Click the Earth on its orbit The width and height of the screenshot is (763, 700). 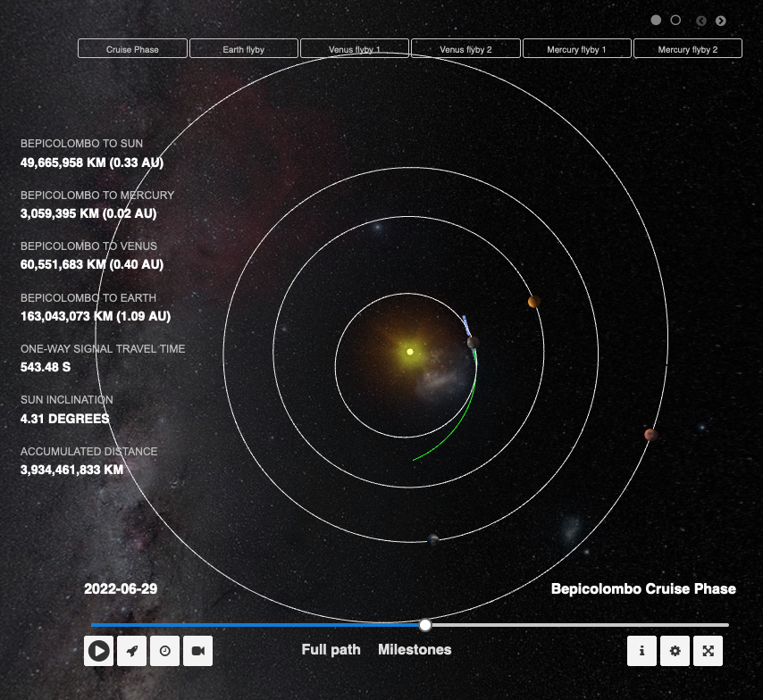click(x=433, y=539)
